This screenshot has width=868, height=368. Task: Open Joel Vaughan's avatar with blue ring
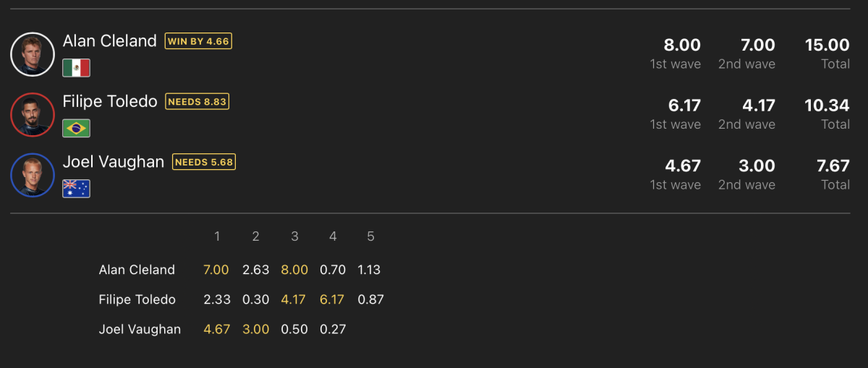(33, 175)
